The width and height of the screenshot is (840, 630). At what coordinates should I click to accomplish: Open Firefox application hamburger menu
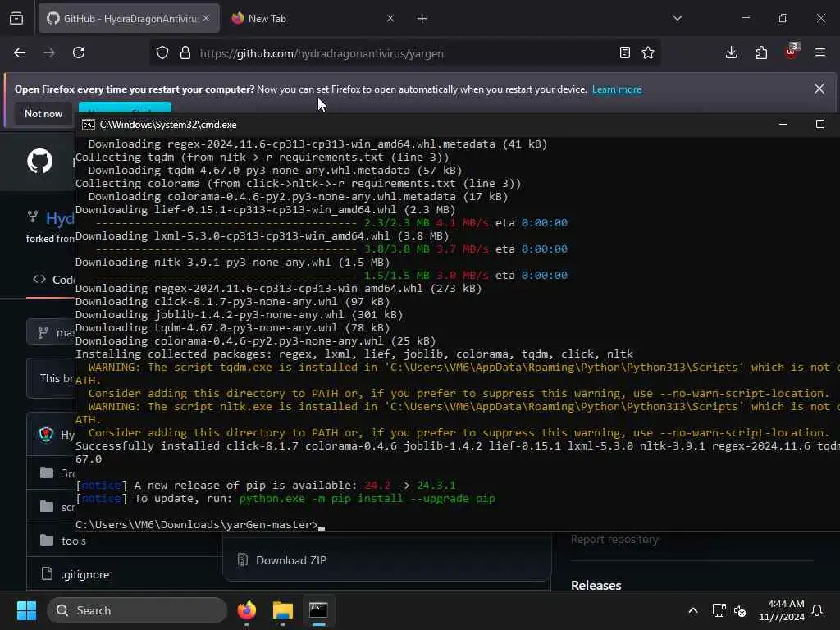[820, 53]
